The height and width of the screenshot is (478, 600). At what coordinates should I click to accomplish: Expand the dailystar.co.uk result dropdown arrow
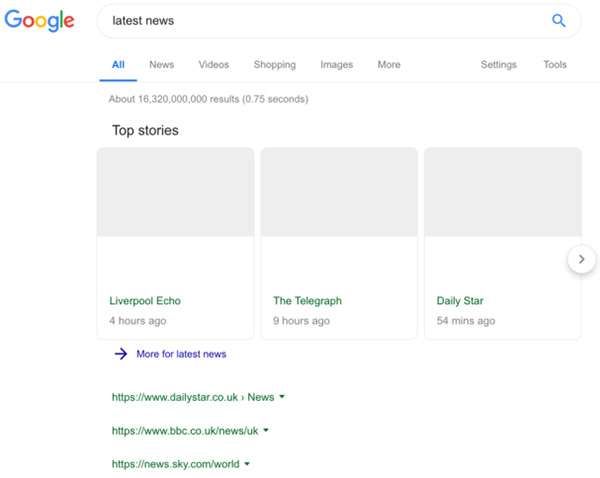[282, 397]
